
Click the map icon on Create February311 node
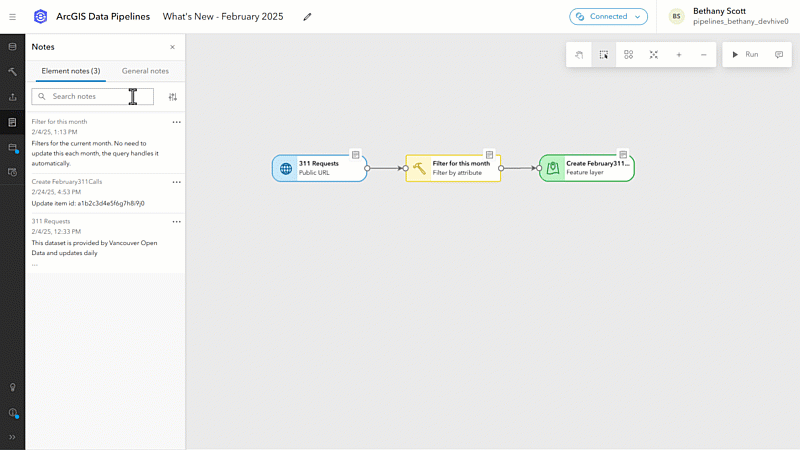(x=553, y=168)
